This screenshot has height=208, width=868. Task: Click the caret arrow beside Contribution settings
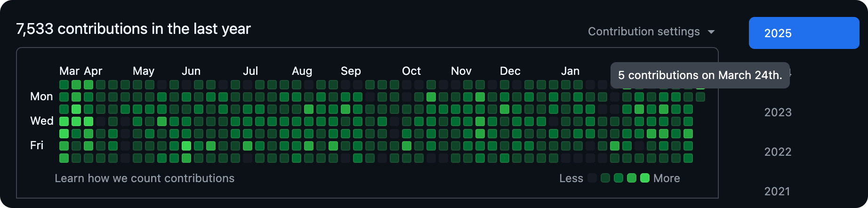(x=711, y=32)
